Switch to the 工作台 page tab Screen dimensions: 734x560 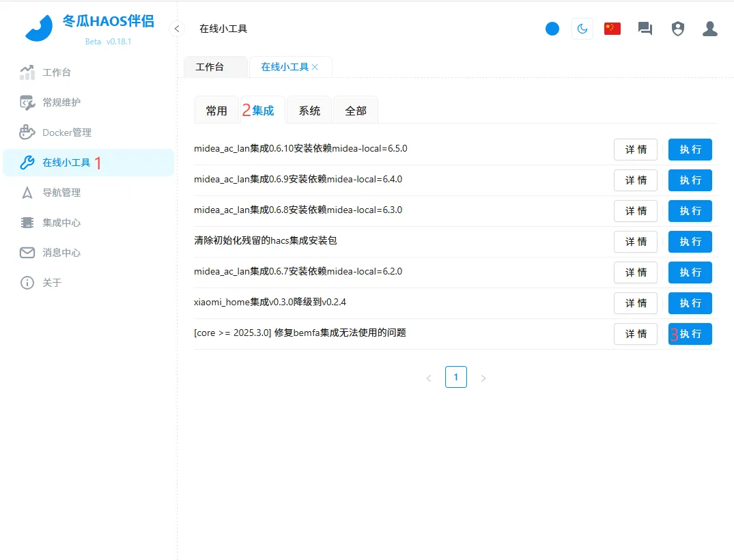click(216, 67)
